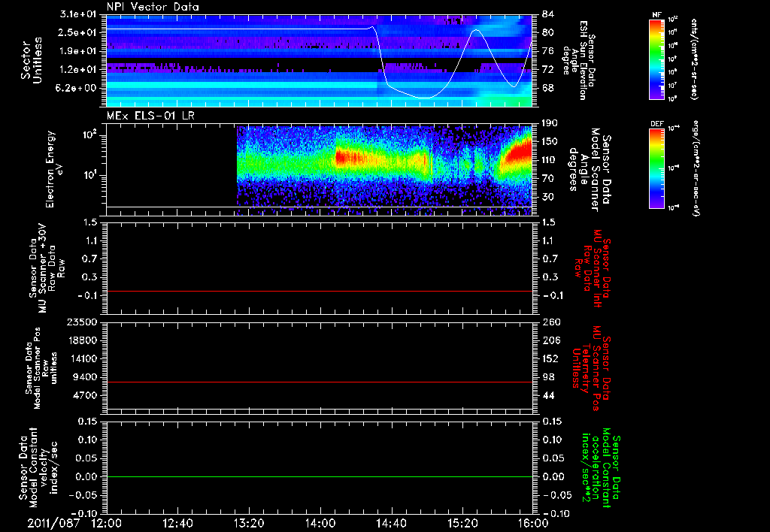
Task: Click the DEF color bar gradient
Action: 656,168
